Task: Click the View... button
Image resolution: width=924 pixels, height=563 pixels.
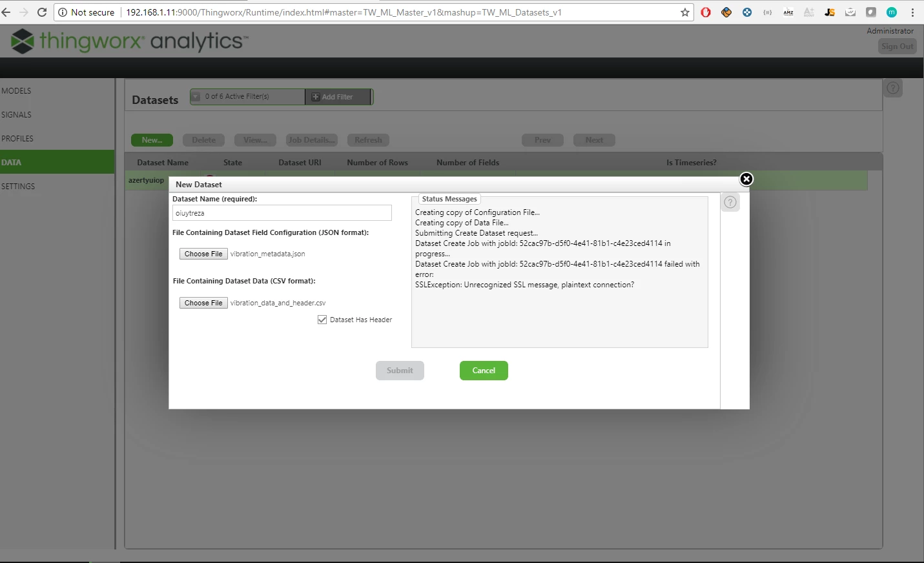Action: click(256, 140)
